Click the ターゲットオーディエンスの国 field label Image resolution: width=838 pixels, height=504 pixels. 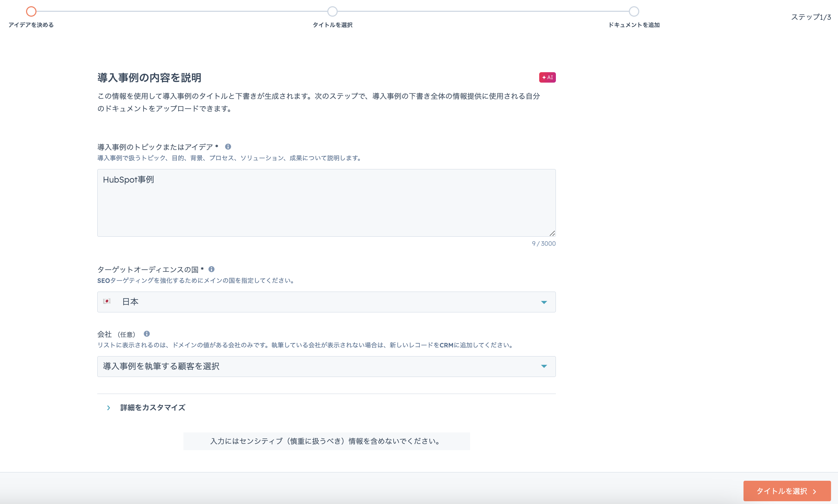coord(150,270)
